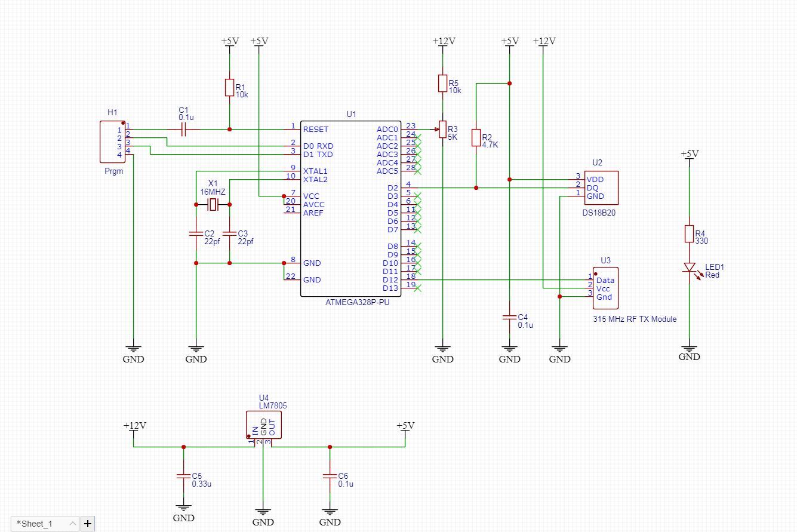
Task: Select the LM7805 regulator U4
Action: [263, 425]
